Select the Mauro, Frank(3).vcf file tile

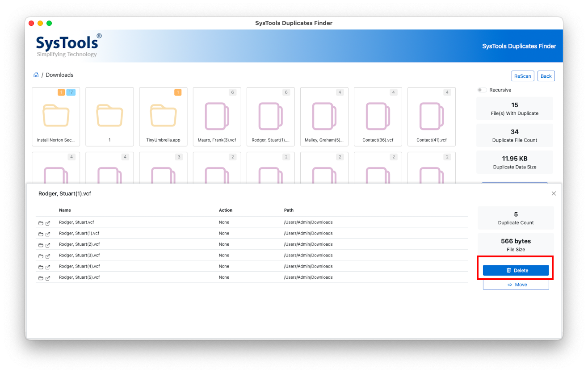(217, 117)
